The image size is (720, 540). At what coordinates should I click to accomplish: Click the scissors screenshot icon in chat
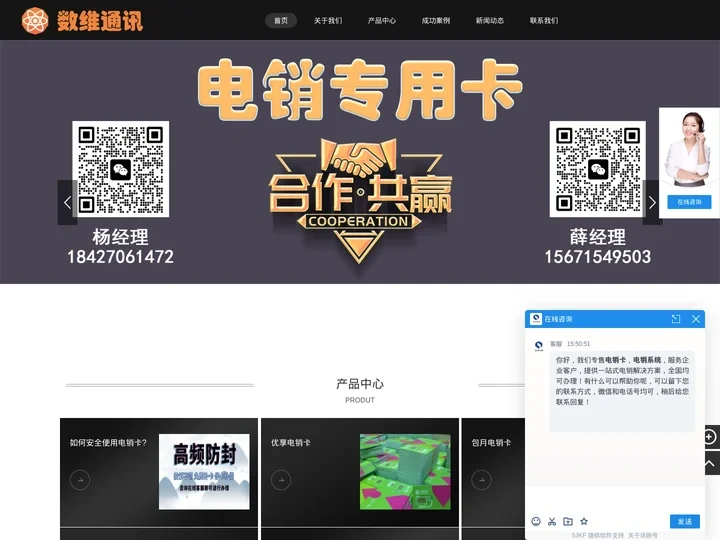[552, 521]
